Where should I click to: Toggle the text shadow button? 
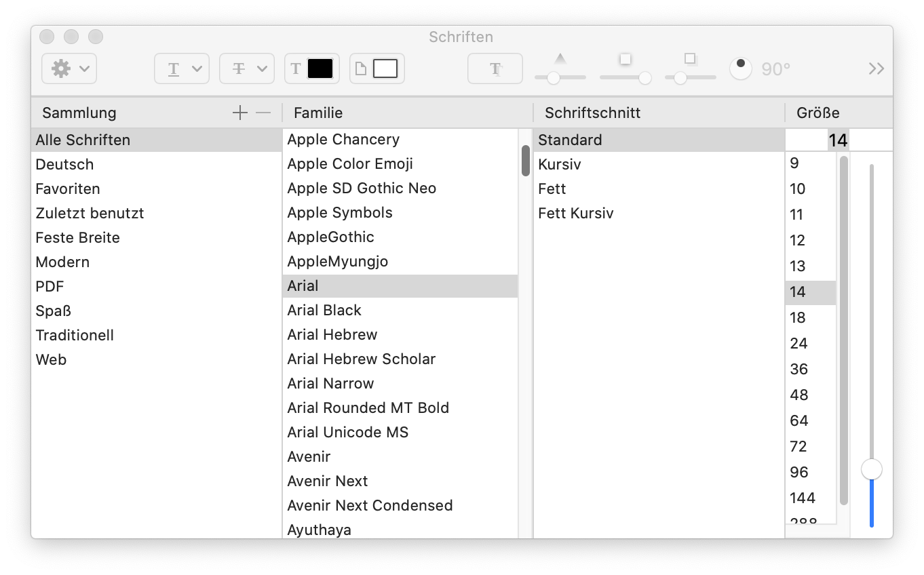coord(495,68)
